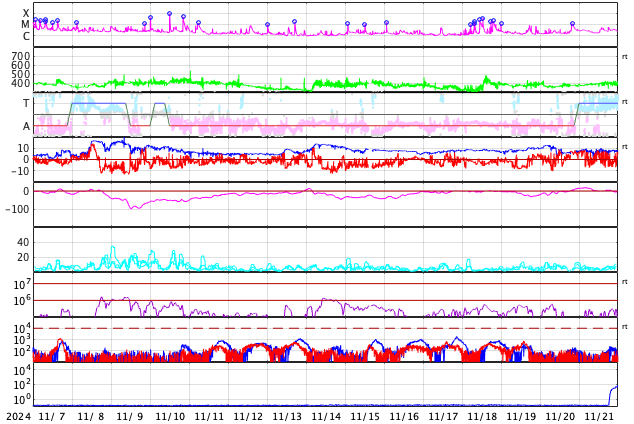The width and height of the screenshot is (634, 424).
Task: Select the 11/20 date label
Action: pos(560,416)
